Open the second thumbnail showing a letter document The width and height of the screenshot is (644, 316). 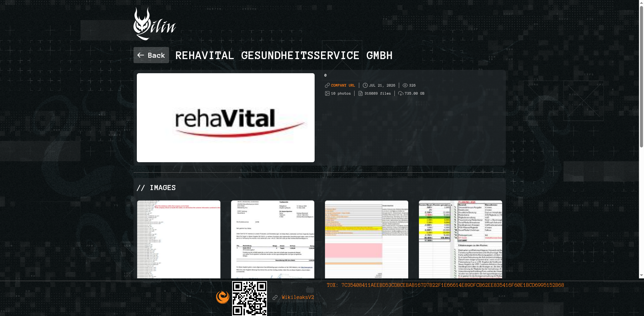273,239
